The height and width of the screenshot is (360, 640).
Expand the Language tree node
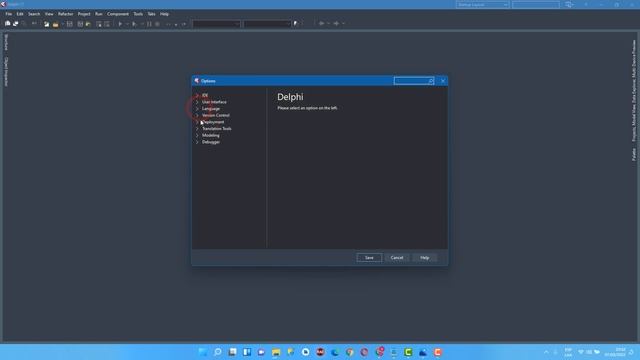(x=197, y=109)
